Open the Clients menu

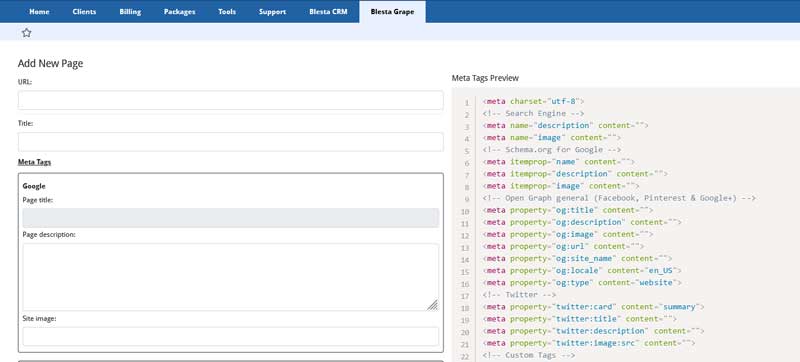(84, 12)
